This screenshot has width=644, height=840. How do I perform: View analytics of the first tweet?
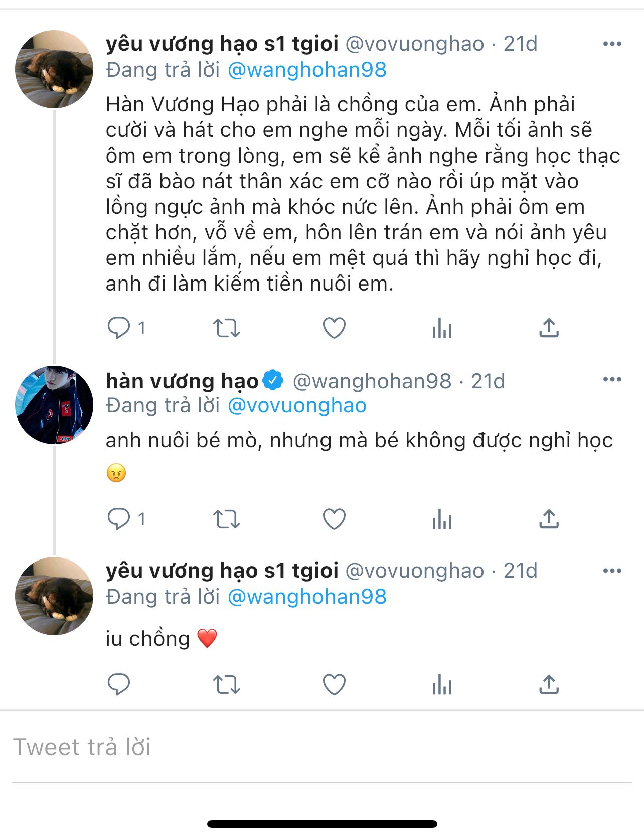tap(442, 328)
